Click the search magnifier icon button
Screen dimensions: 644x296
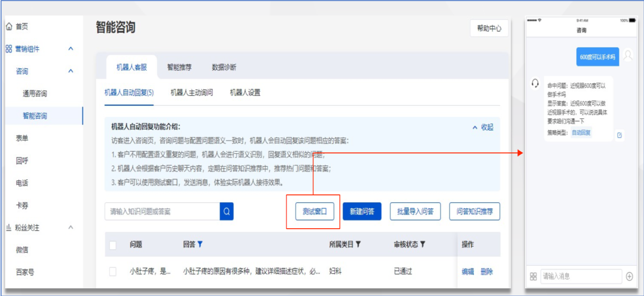tap(226, 212)
